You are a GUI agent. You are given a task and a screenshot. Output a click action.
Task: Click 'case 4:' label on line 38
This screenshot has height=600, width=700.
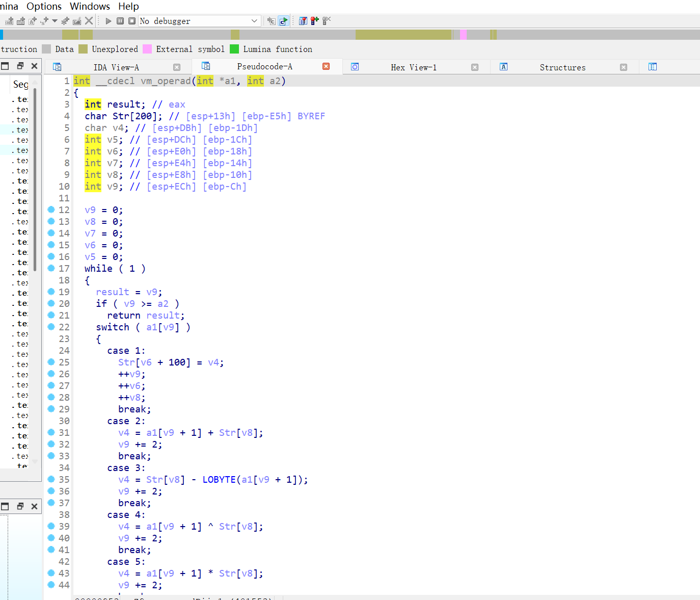tap(126, 515)
